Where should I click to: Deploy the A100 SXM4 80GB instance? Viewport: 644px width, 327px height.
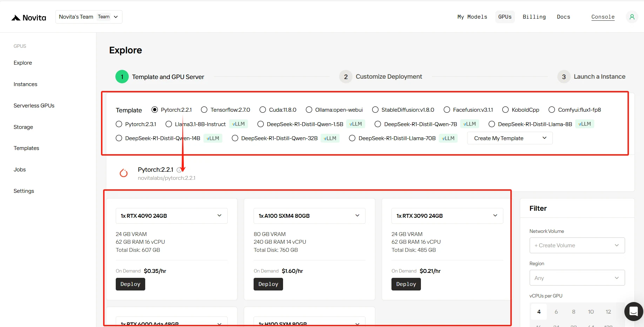[268, 284]
